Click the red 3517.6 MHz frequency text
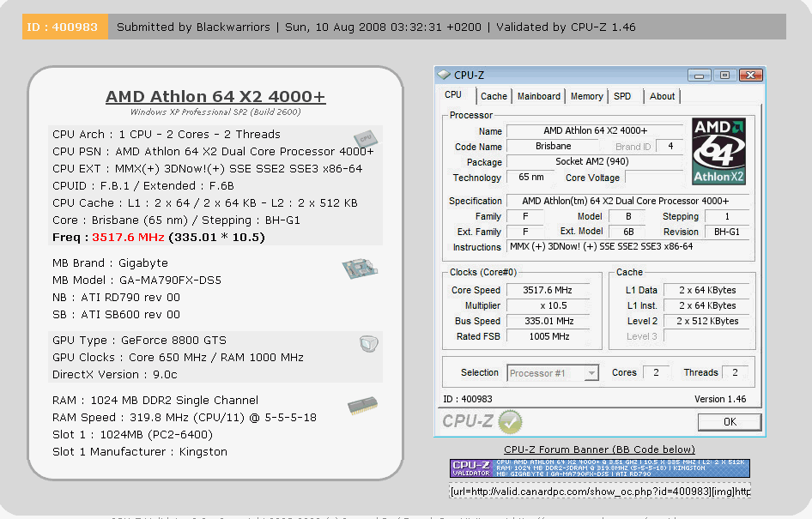Viewport: 812px width, 519px height. click(128, 238)
